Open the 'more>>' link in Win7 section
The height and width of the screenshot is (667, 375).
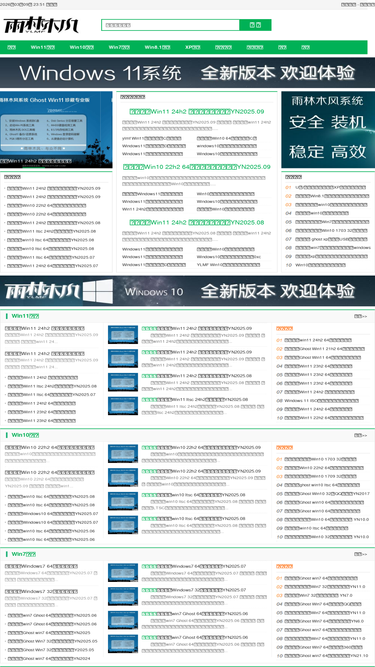(361, 554)
